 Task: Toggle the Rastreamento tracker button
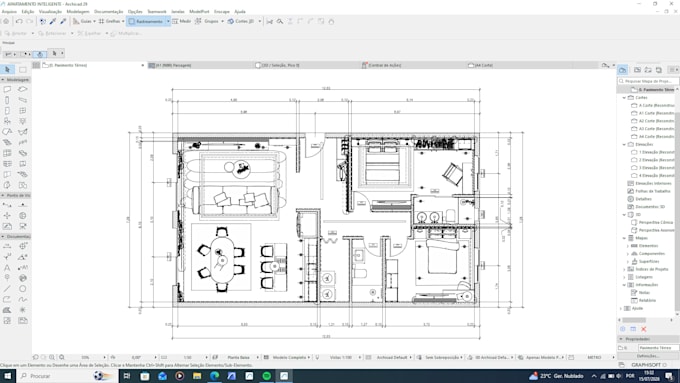(146, 21)
